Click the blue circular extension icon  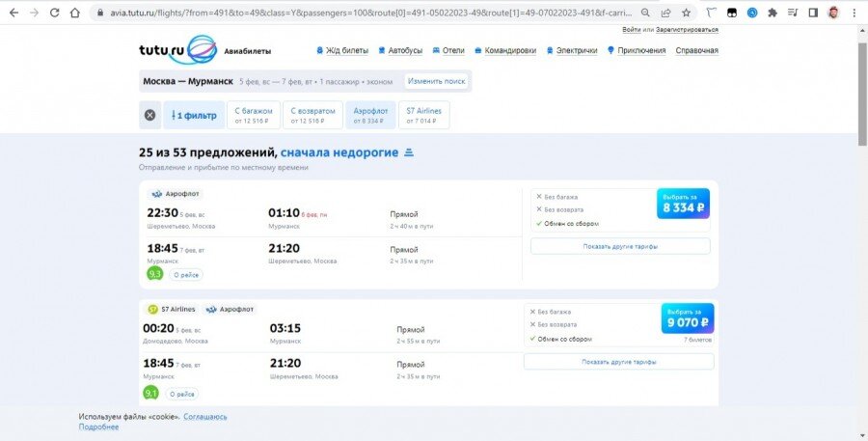(752, 13)
